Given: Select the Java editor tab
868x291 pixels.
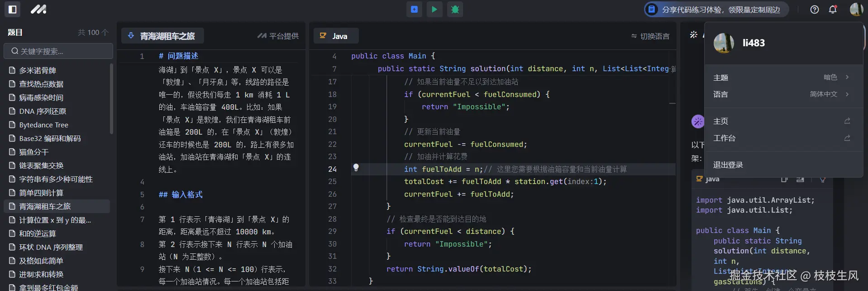Looking at the screenshot, I should (x=336, y=36).
